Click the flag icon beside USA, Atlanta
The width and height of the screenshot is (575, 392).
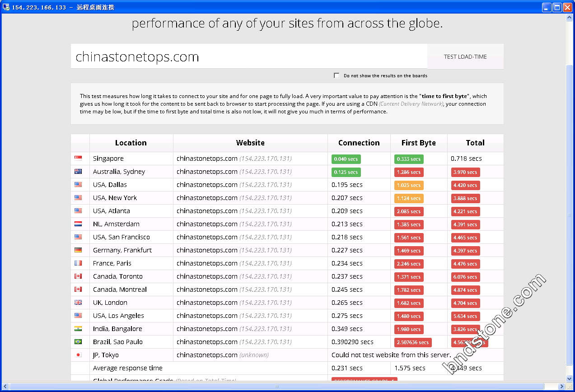(78, 211)
